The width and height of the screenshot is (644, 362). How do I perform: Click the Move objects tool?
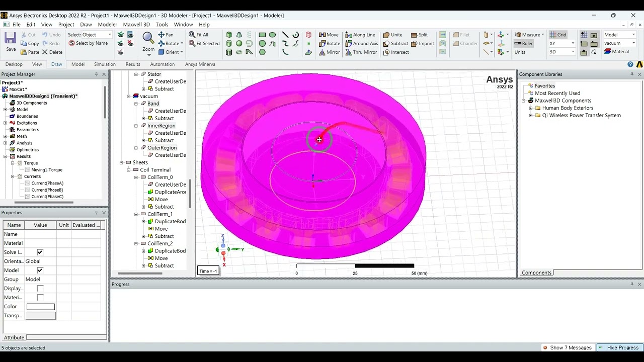329,35
